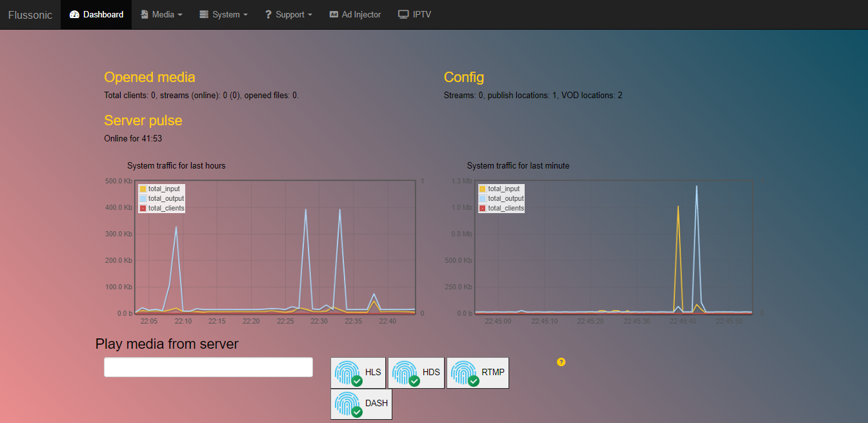Click the System server icon
Viewport: 868px width, 423px height.
(204, 14)
